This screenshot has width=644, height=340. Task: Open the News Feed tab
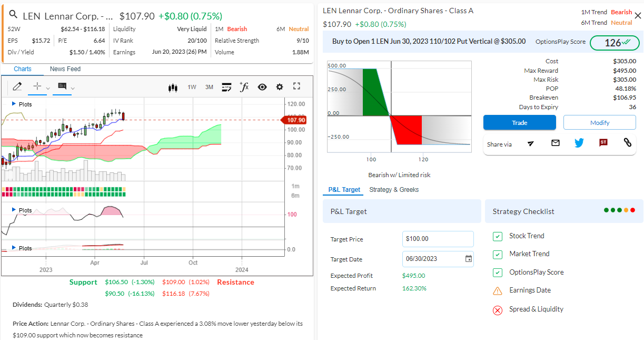tap(65, 69)
